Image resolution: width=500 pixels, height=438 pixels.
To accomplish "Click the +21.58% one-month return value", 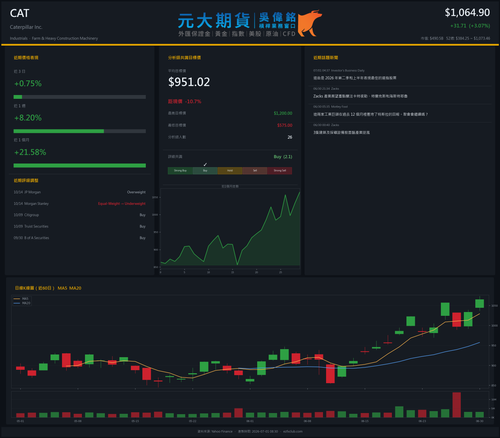I will [30, 152].
